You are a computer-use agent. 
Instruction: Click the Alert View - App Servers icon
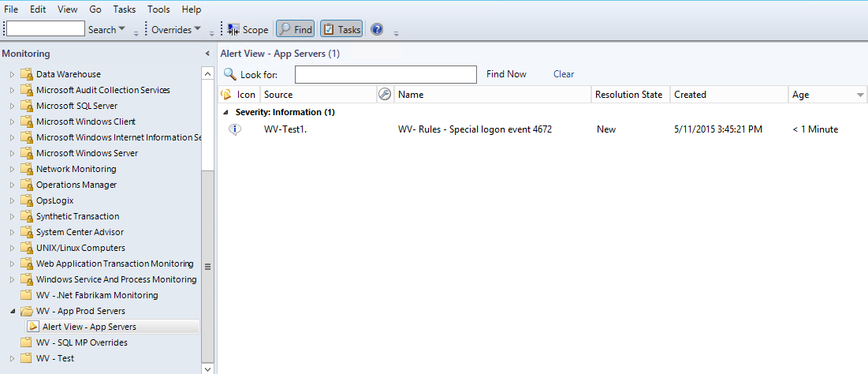pyautogui.click(x=33, y=327)
